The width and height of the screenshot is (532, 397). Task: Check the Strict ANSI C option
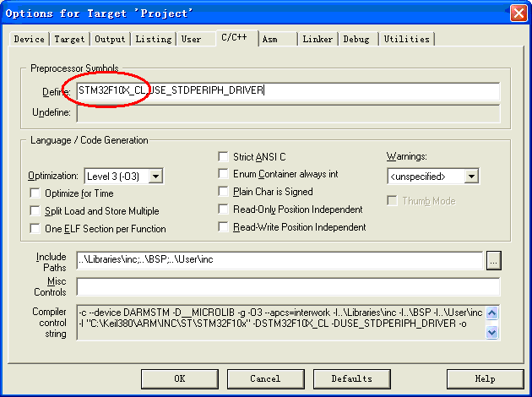click(x=224, y=156)
